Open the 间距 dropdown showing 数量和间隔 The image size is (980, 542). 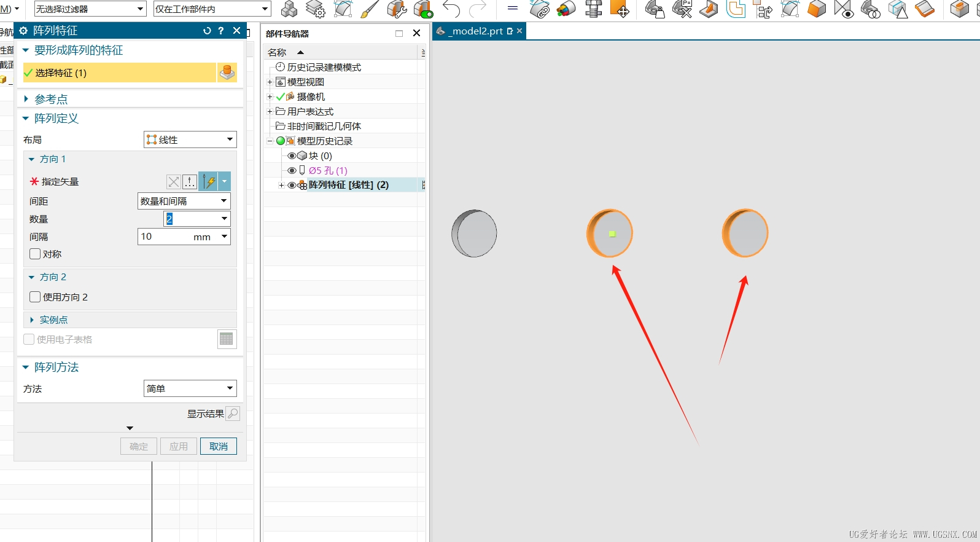click(184, 201)
